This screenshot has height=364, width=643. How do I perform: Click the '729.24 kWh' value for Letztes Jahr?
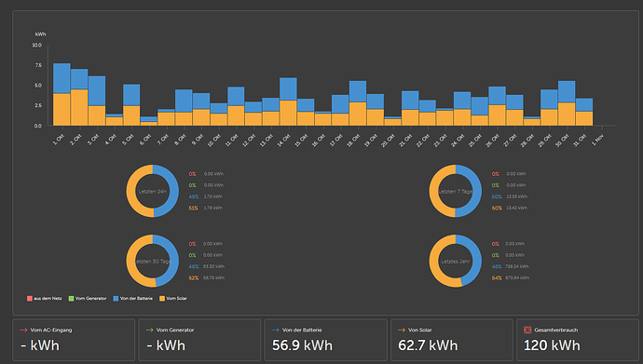tap(517, 266)
